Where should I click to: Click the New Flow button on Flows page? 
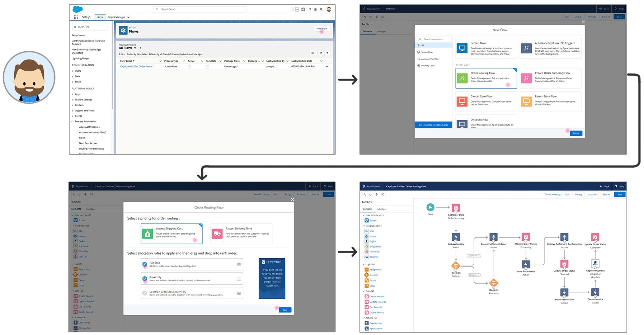[x=322, y=29]
